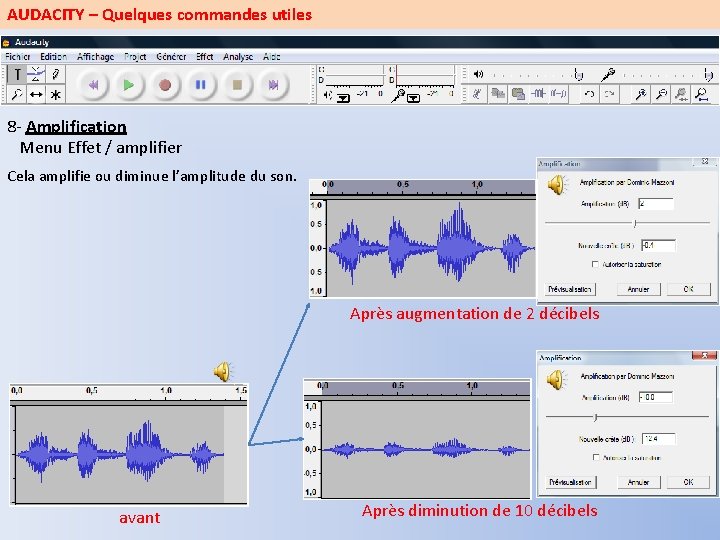Check 'Autoriser la saturation' in the -10 dB dialog
The height and width of the screenshot is (540, 720).
596,457
